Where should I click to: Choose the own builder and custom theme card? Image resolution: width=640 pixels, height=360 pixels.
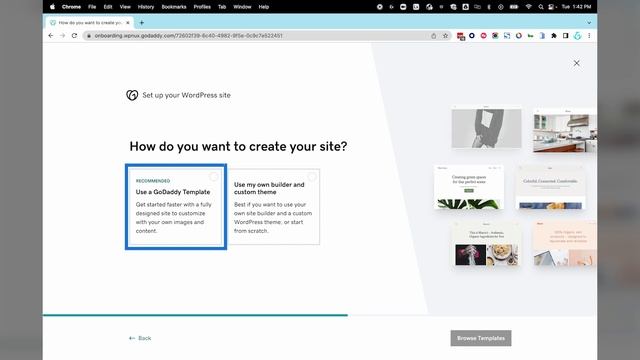273,207
